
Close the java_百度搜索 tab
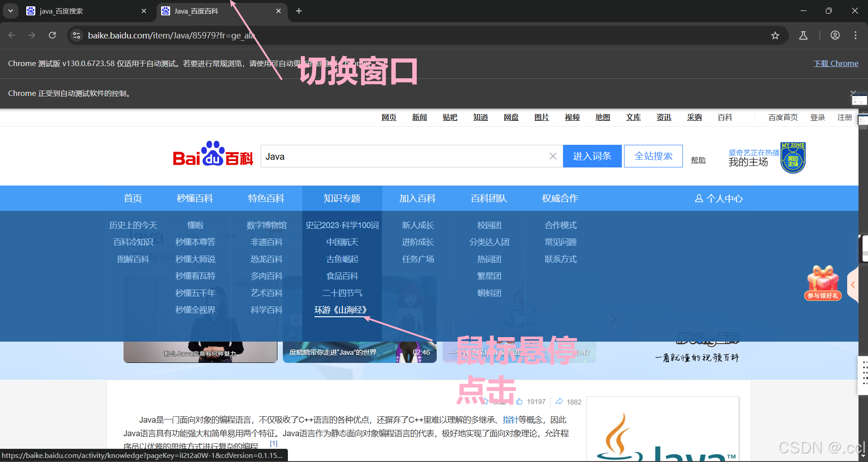click(144, 11)
